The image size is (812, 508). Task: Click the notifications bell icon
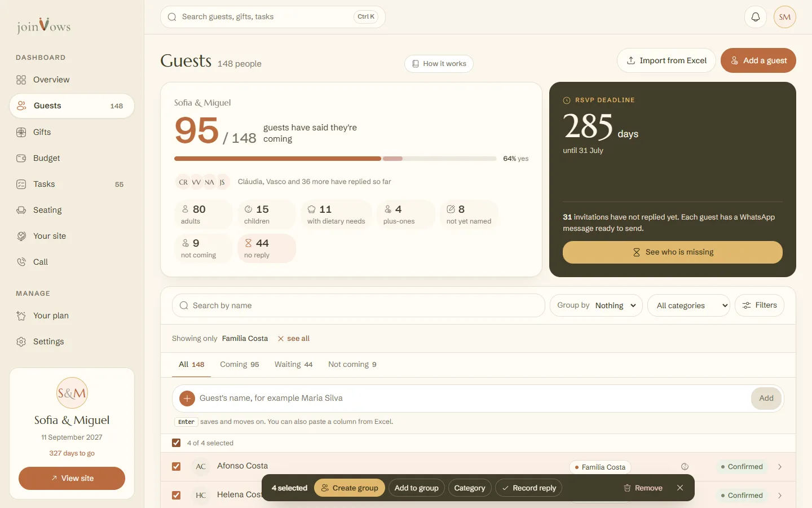pos(756,17)
